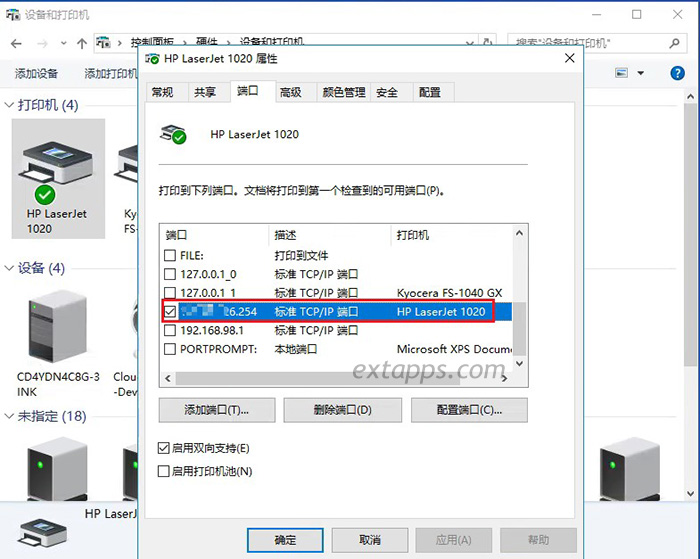Click 删除端口(D) button
Viewport: 700px width, 559px height.
[342, 410]
